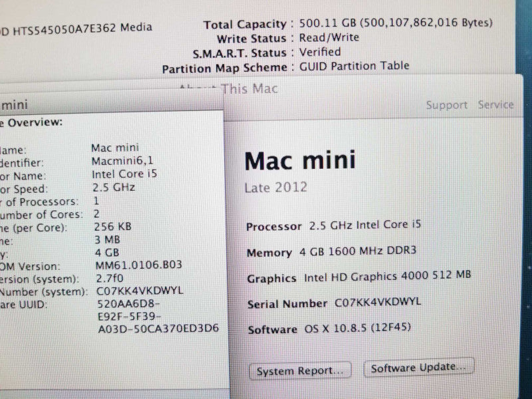Select the SMC version 2.7f0
Screen dimensions: 532x399
(x=110, y=278)
